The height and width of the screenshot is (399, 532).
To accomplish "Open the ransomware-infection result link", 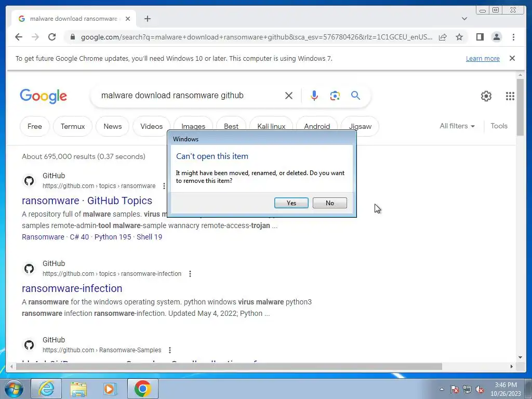I will coord(72,288).
